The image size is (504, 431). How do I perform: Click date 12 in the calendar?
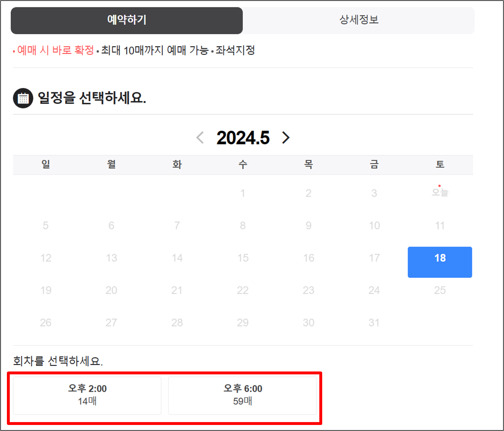46,258
